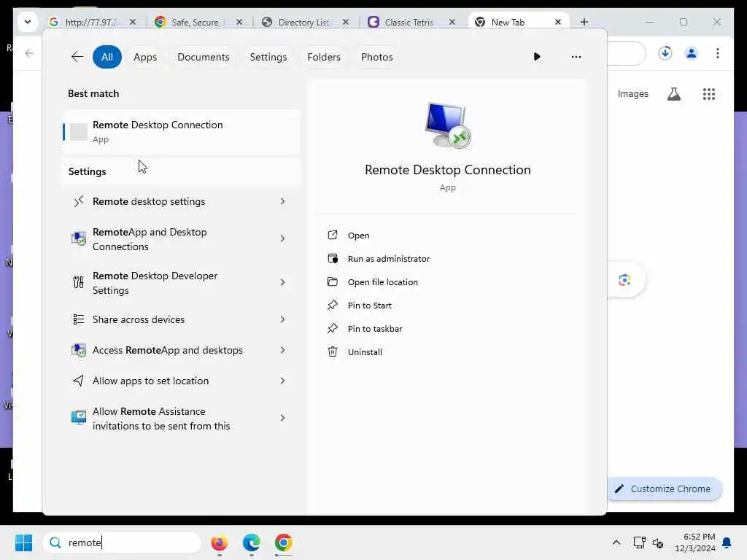747x560 pixels.
Task: Switch to the Documents filter
Action: [204, 57]
